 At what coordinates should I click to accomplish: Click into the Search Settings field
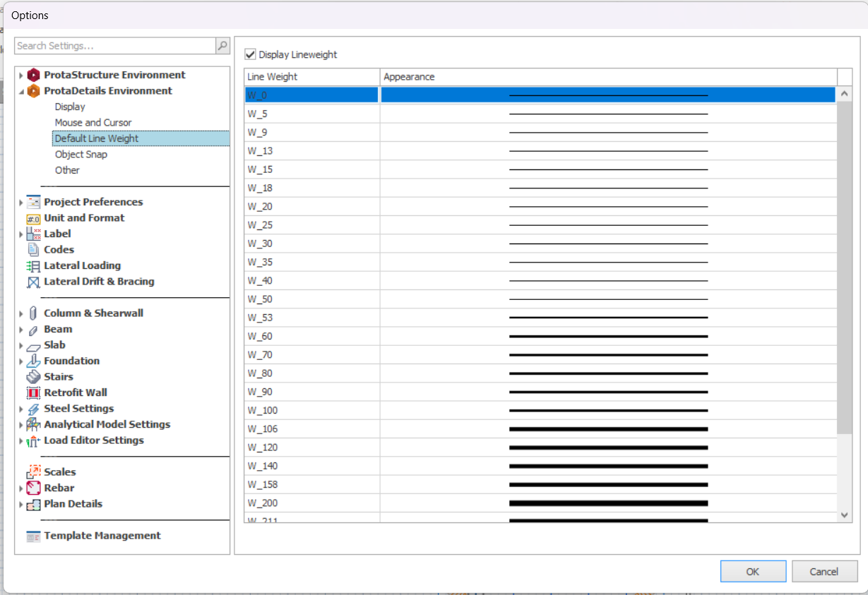114,46
